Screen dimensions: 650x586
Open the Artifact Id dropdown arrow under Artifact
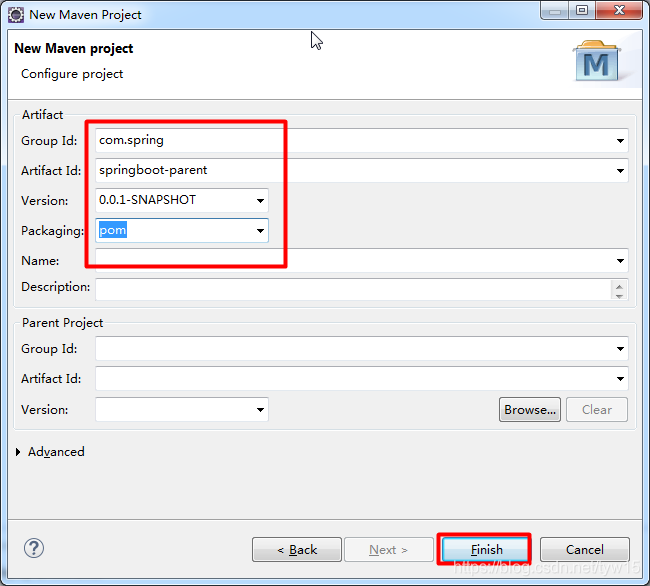620,171
